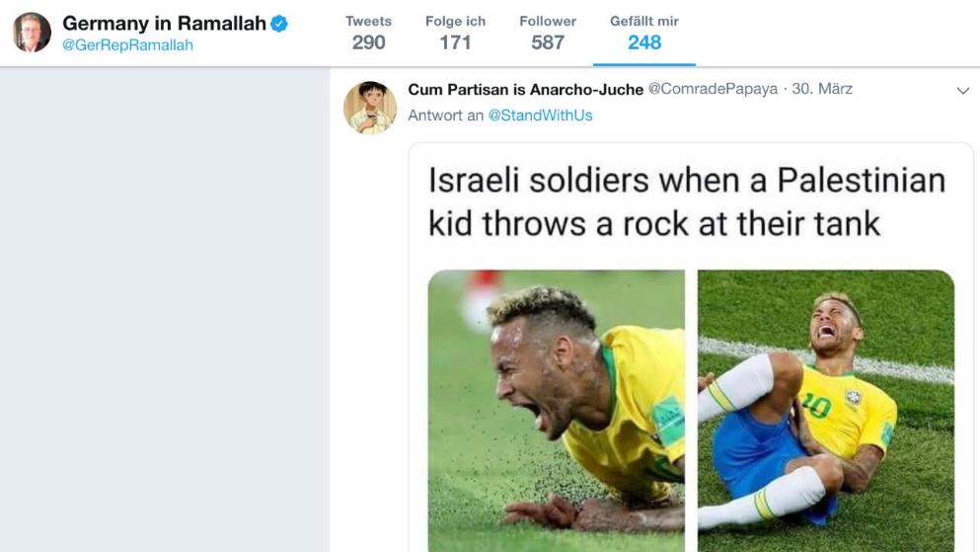The width and height of the screenshot is (980, 552).
Task: Open the Folge ich tab
Action: [x=455, y=33]
